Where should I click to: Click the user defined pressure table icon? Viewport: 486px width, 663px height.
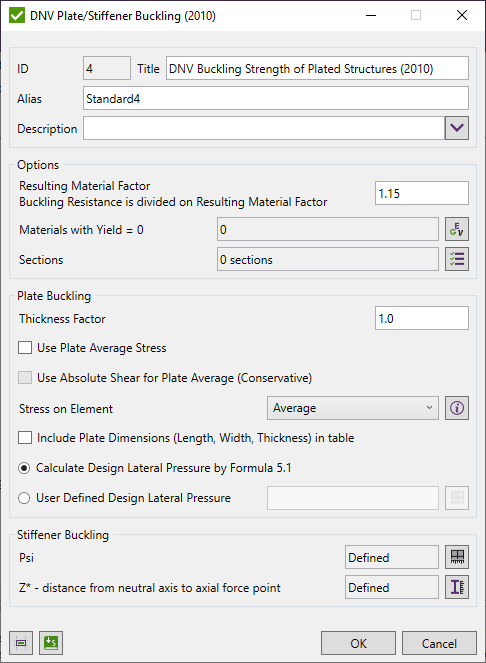coord(457,498)
